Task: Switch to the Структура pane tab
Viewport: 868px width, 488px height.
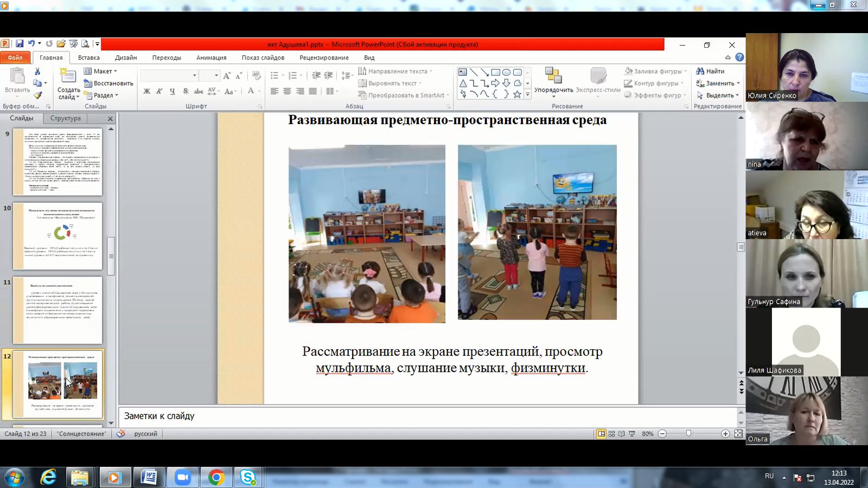Action: 65,118
